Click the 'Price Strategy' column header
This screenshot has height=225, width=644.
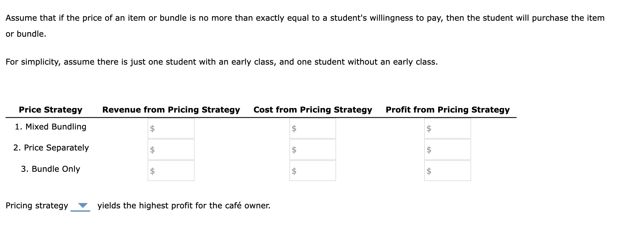tap(51, 110)
